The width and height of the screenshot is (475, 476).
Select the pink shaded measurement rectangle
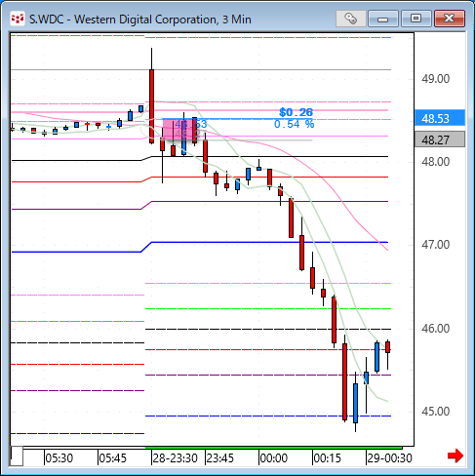click(x=179, y=130)
